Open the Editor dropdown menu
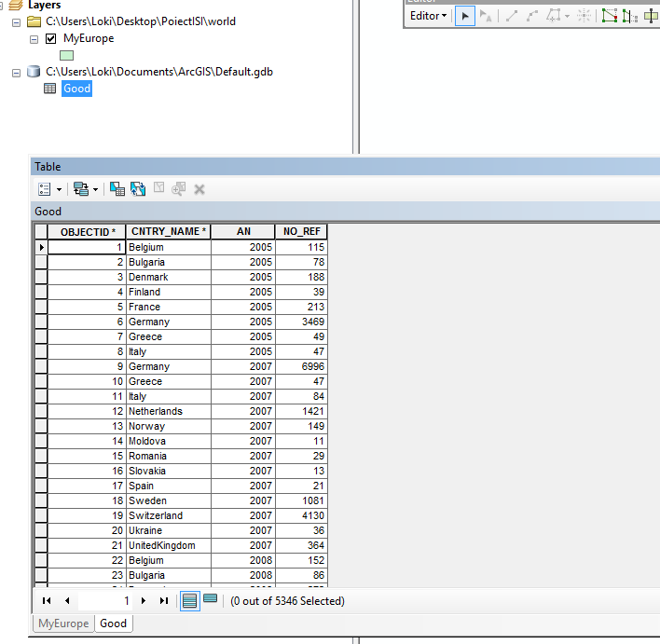The height and width of the screenshot is (644, 660). click(x=428, y=16)
